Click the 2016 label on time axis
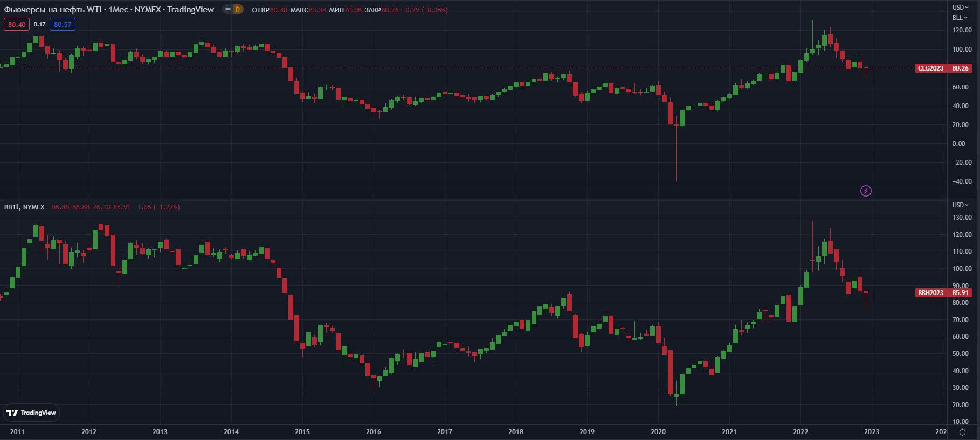Viewport: 980px width, 440px height. coord(374,432)
